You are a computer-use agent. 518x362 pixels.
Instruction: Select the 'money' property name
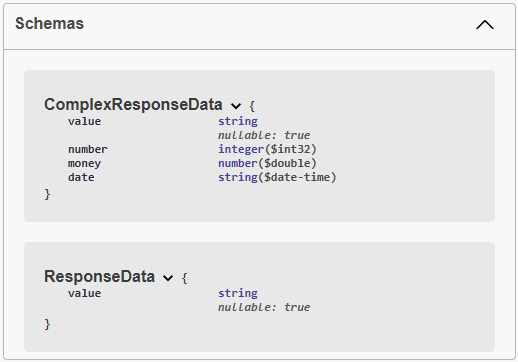pyautogui.click(x=84, y=163)
